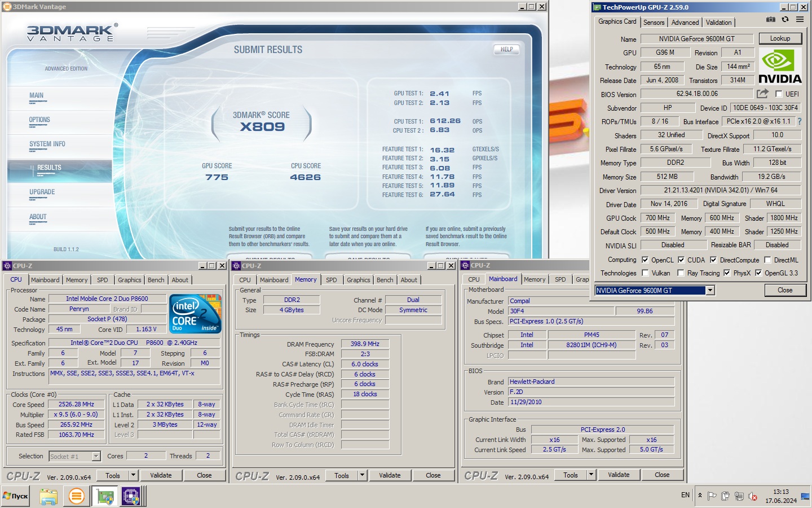
Task: Expand Tools dropdown arrow in Memory CPU-Z
Action: (x=363, y=475)
